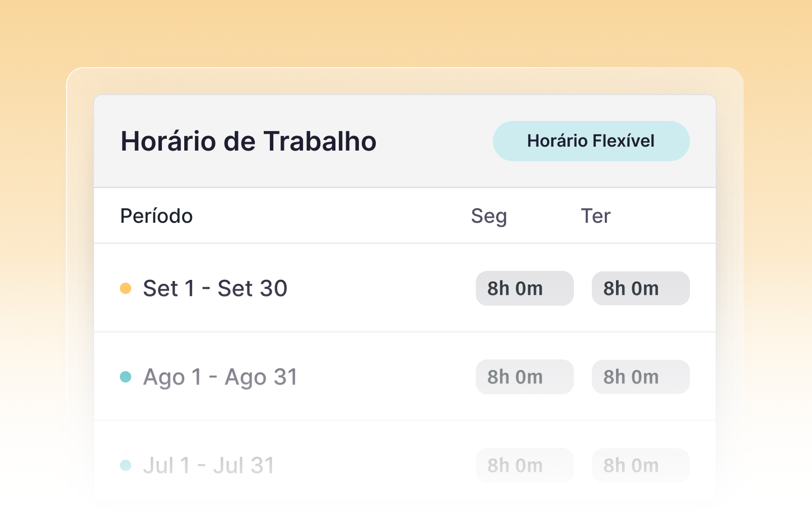Click the orange dot beside Set 1

[125, 288]
